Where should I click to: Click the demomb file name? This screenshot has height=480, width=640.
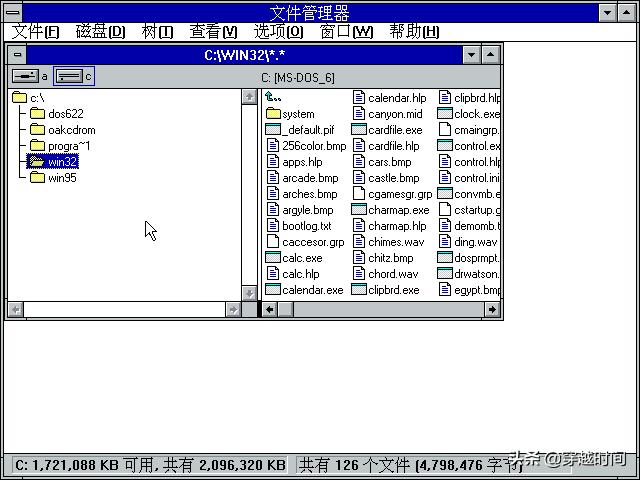477,226
